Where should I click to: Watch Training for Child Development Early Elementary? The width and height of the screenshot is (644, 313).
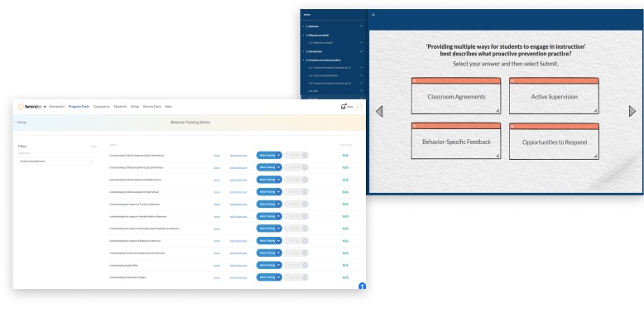pyautogui.click(x=269, y=156)
